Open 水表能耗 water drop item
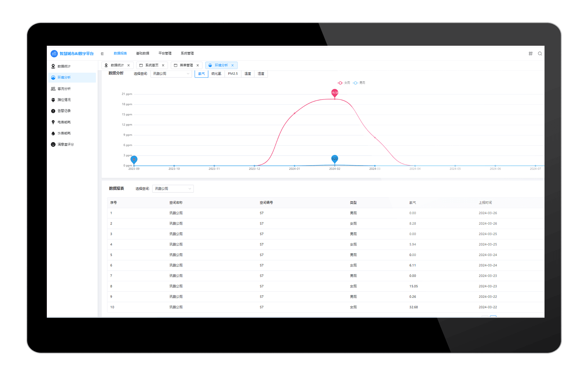The height and width of the screenshot is (376, 588). click(64, 133)
